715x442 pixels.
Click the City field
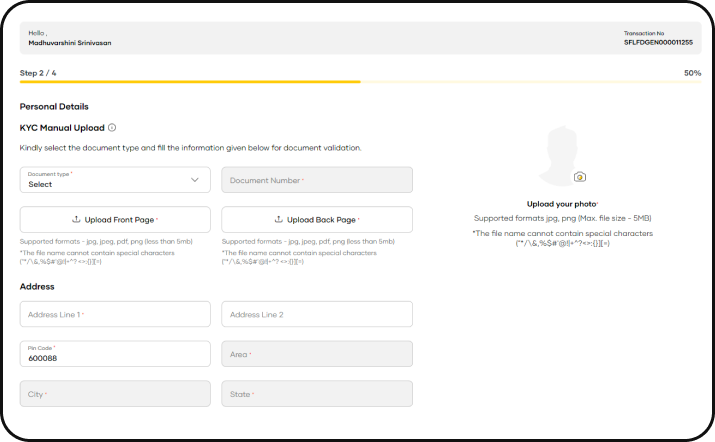click(115, 394)
